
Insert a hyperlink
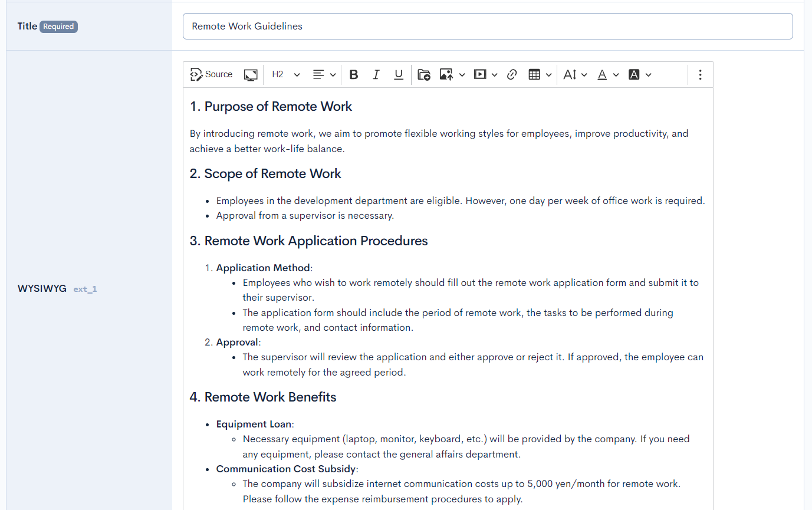coord(511,74)
